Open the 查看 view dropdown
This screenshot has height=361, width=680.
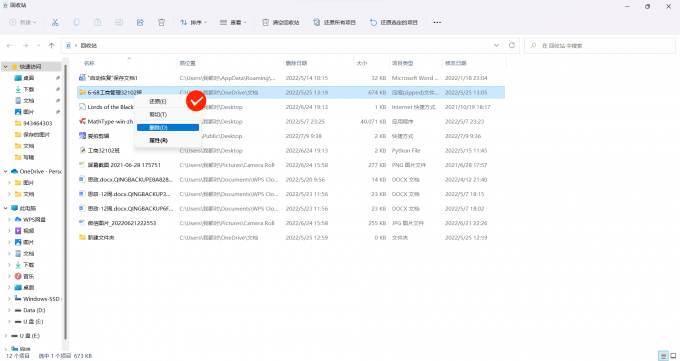(233, 23)
